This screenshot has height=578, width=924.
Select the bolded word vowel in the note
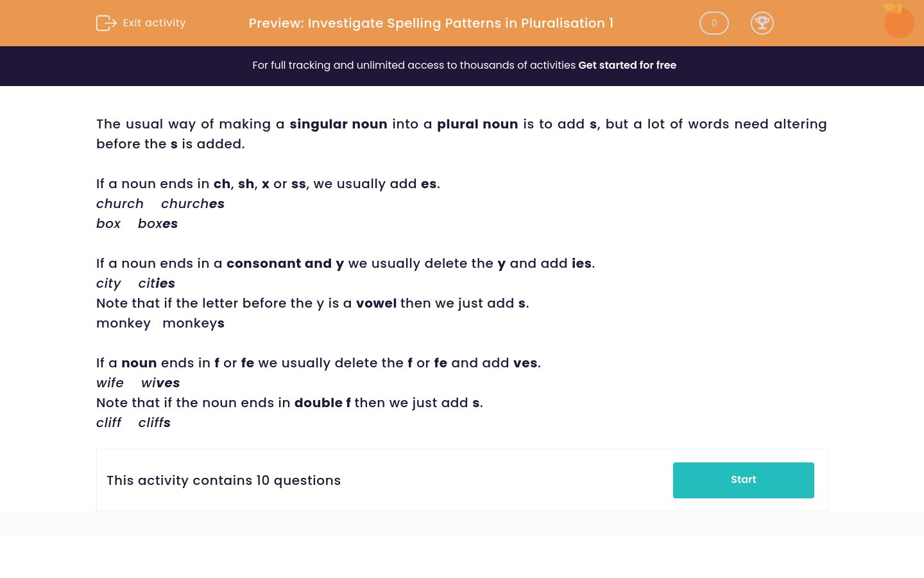[x=376, y=303]
